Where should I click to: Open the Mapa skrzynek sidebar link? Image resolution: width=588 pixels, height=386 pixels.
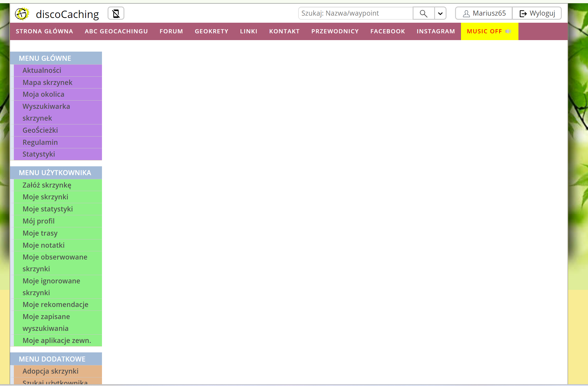click(47, 83)
